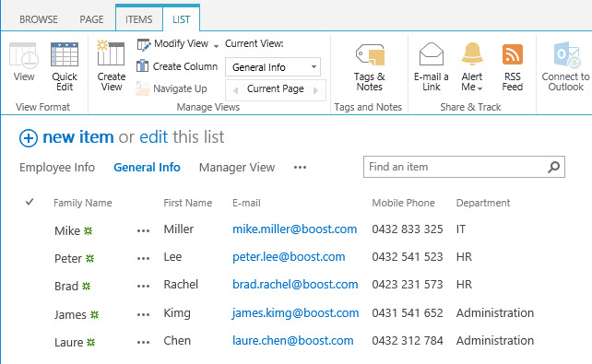Click the James family name cell

(x=70, y=314)
